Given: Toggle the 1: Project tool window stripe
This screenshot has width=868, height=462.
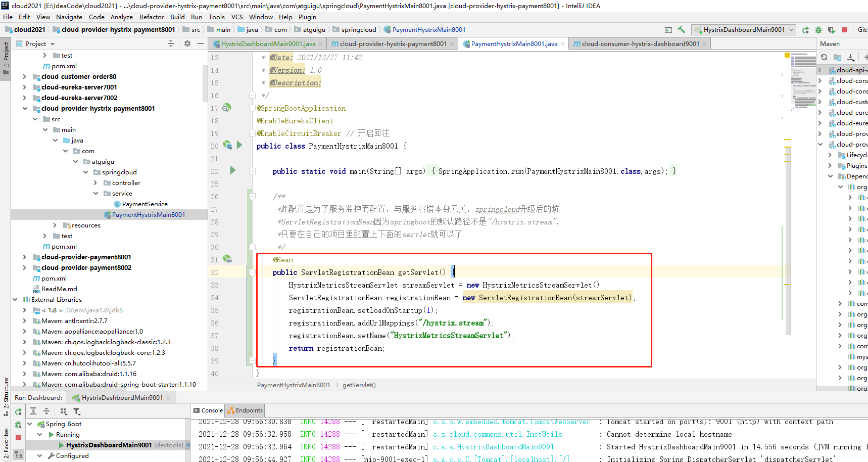Looking at the screenshot, I should click(x=6, y=58).
